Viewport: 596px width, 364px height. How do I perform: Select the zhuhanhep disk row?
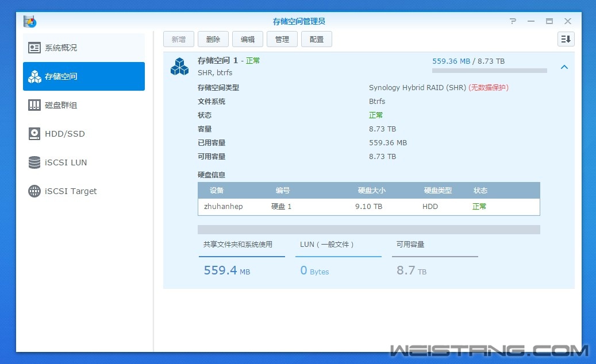coord(368,207)
